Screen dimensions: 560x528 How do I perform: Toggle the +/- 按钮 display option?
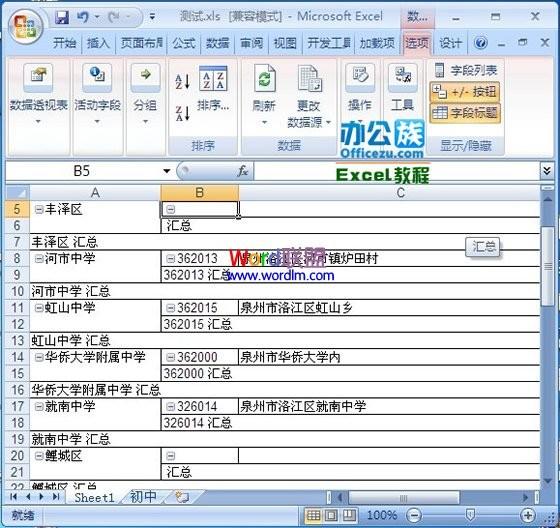465,93
